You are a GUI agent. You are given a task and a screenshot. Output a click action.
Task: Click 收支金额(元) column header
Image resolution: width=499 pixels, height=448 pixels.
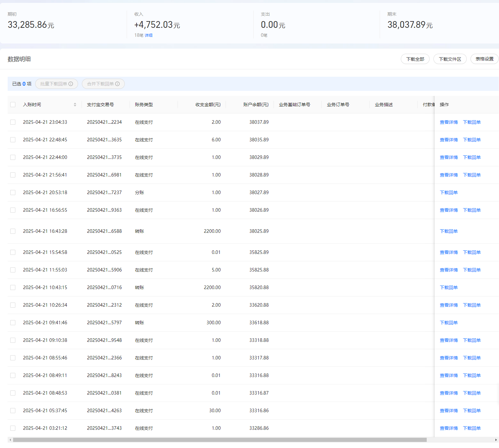tap(208, 105)
